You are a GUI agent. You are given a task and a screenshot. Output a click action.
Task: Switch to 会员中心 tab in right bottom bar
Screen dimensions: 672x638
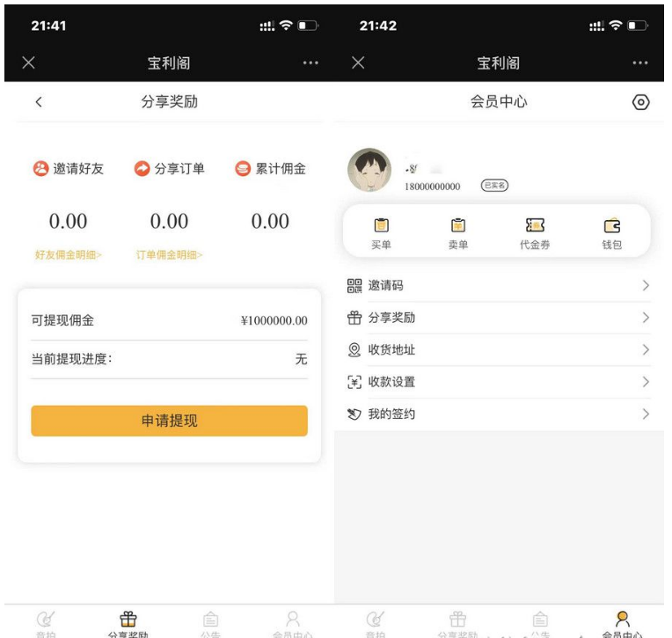[623, 624]
